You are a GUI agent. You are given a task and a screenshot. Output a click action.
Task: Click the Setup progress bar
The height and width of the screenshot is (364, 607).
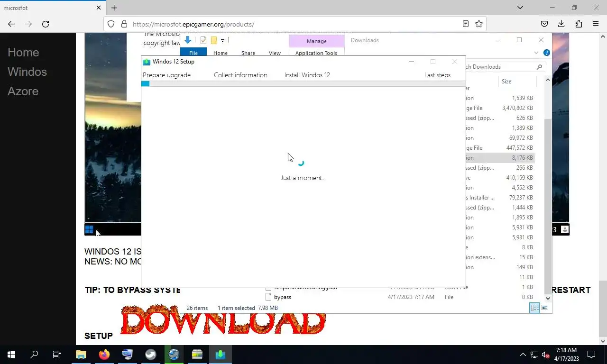(x=303, y=84)
